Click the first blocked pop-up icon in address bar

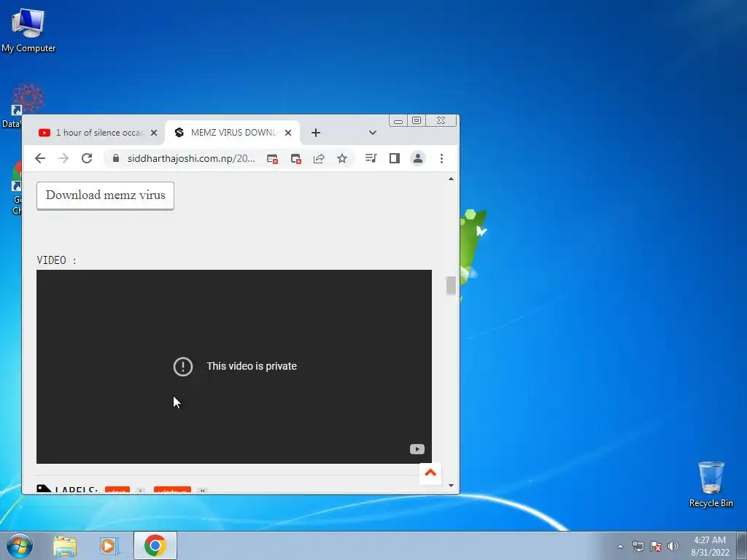click(272, 158)
